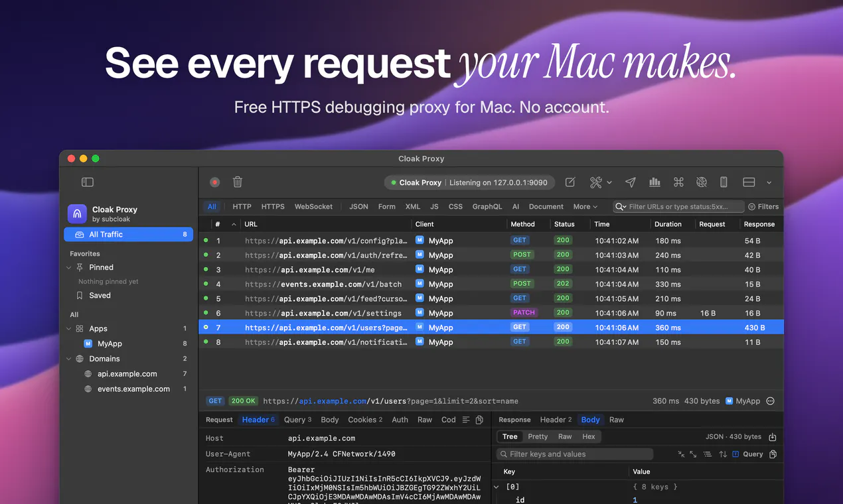Click the red record traffic button
Image resolution: width=843 pixels, height=504 pixels.
tap(214, 182)
